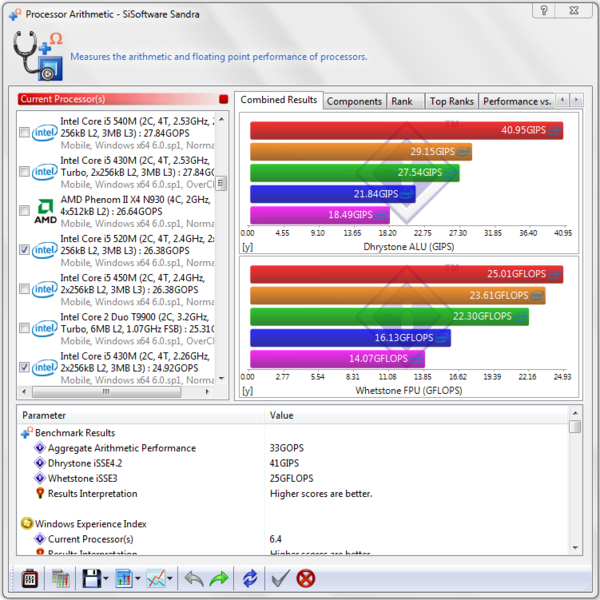Open the bar chart icon dropdown arrow
The width and height of the screenshot is (600, 600).
pyautogui.click(x=138, y=579)
